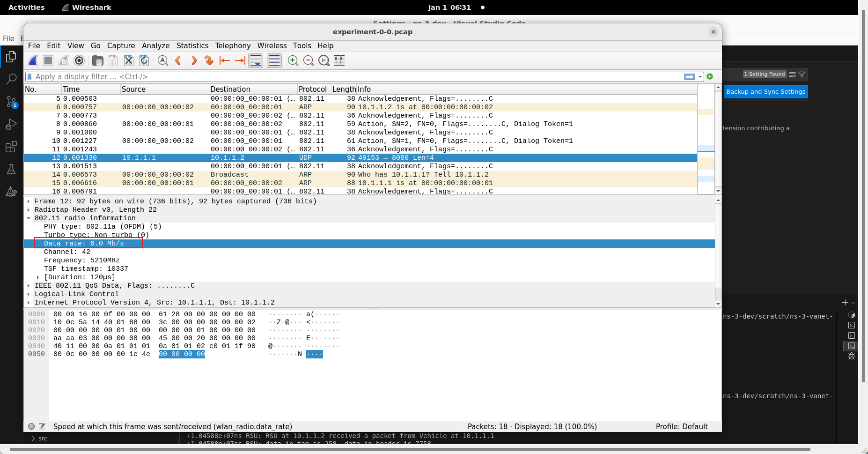
Task: Sort packets by Source column header
Action: pos(164,89)
